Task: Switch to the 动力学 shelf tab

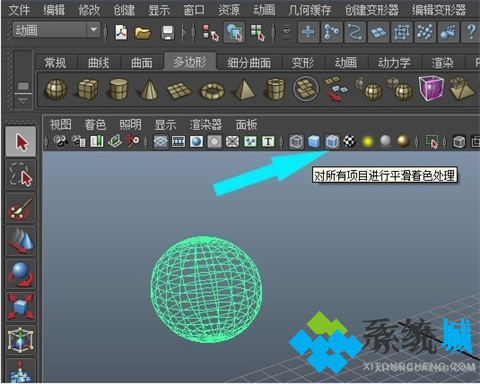Action: click(394, 62)
